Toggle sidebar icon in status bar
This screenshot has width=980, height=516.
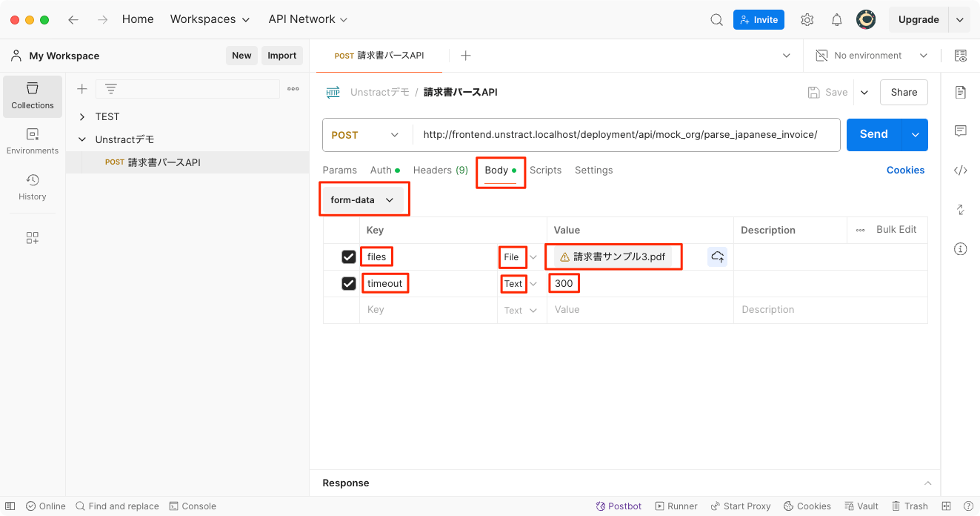pyautogui.click(x=10, y=506)
